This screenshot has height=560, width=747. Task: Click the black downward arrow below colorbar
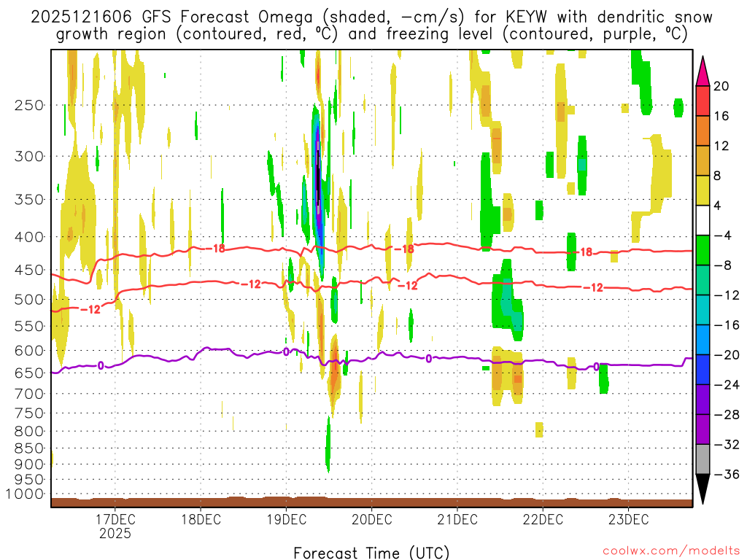[x=703, y=489]
